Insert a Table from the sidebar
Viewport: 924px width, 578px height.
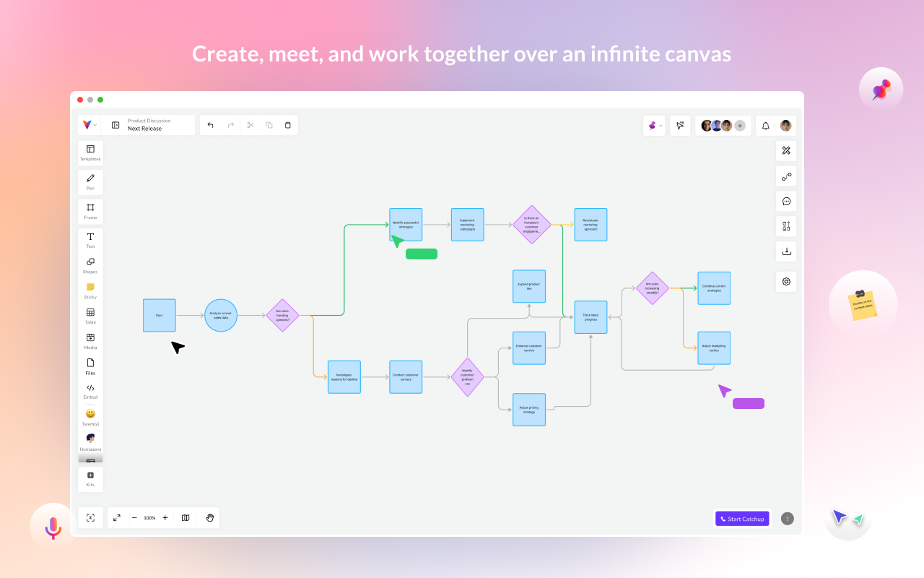tap(90, 316)
